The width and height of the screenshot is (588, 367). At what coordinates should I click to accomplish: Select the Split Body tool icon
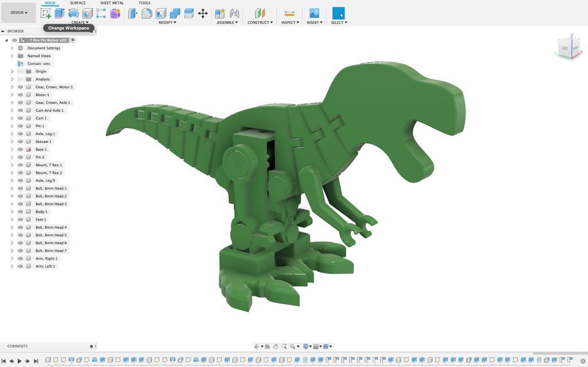(188, 14)
